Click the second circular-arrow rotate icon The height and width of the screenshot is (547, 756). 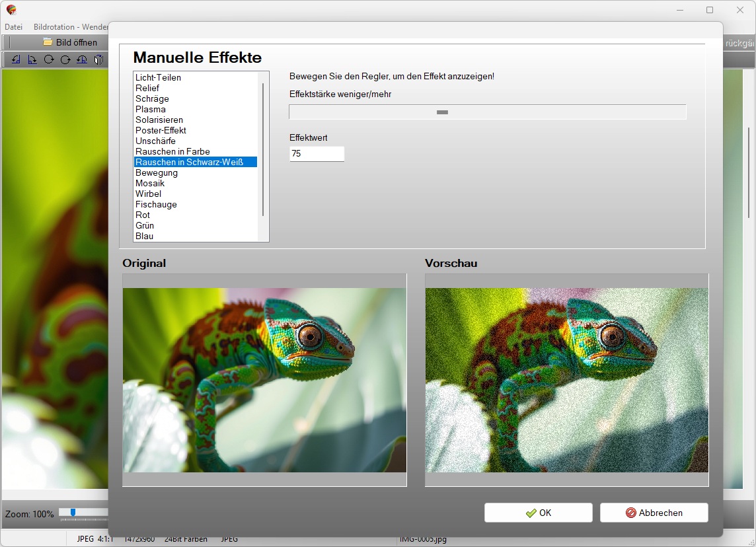65,59
